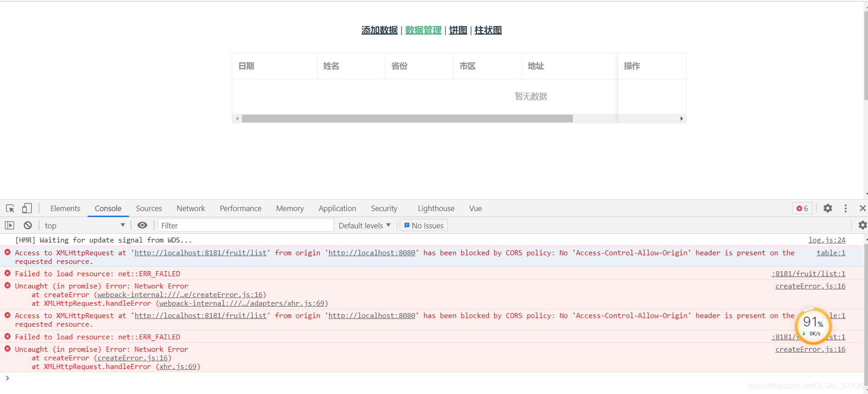Open webpack-internal createError.js:16 stack link
This screenshot has height=394, width=868.
180,294
